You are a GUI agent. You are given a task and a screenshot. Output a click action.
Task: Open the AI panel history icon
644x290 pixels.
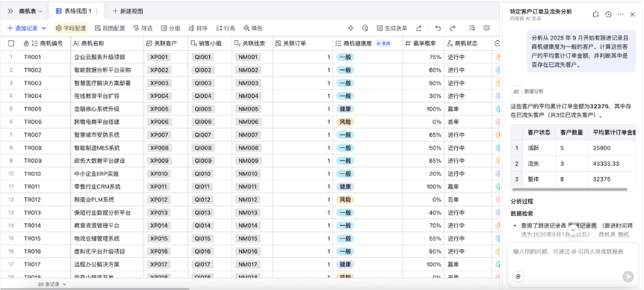click(608, 14)
